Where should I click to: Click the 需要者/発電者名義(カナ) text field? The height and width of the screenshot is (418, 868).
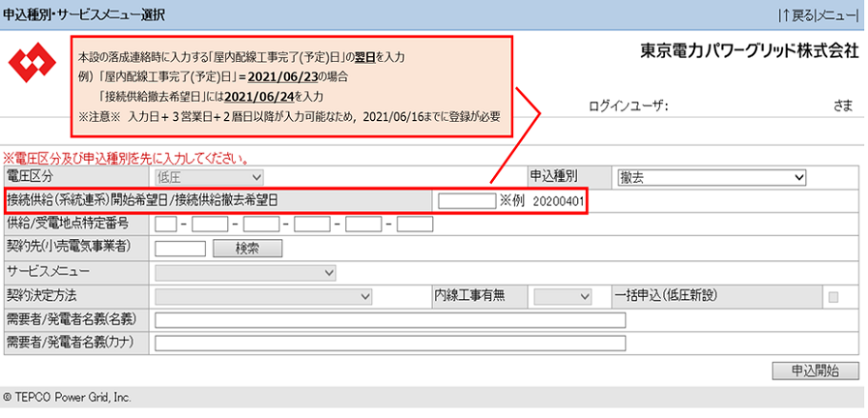[x=391, y=343]
